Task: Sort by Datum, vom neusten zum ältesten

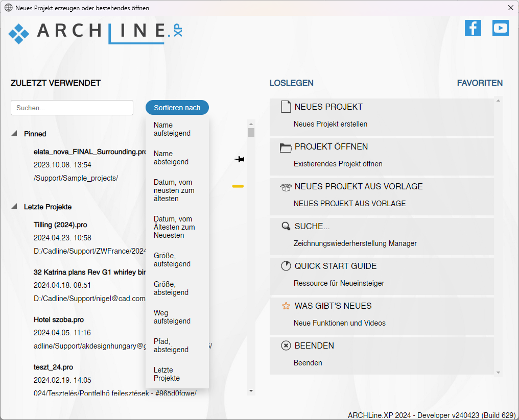Action: [x=174, y=190]
